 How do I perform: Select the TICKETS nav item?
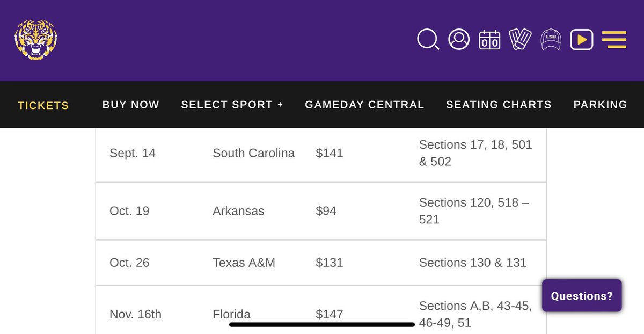click(43, 105)
